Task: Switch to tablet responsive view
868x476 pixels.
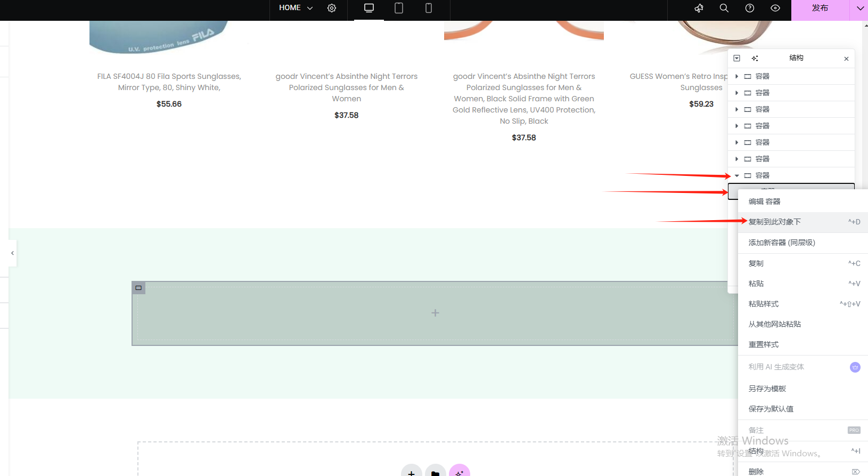Action: pos(398,8)
